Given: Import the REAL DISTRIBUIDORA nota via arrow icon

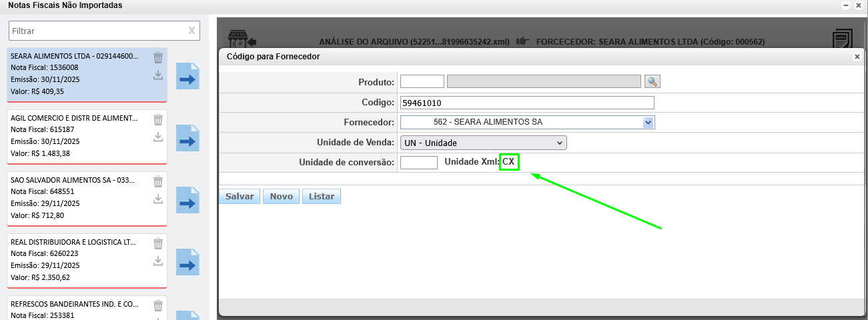Looking at the screenshot, I should coord(188,265).
